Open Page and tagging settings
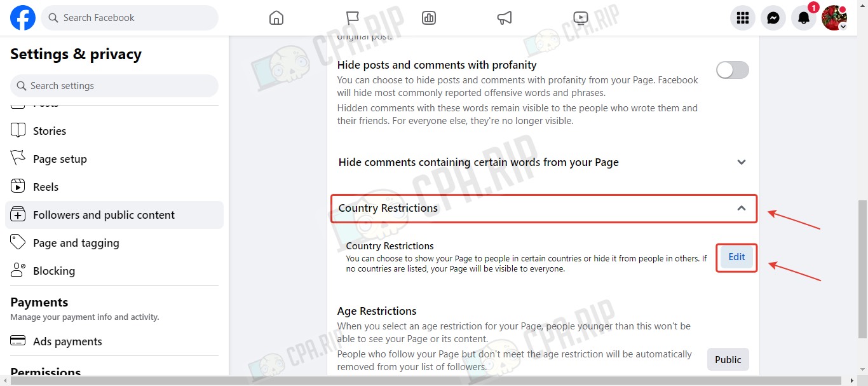The height and width of the screenshot is (386, 868). click(x=114, y=243)
